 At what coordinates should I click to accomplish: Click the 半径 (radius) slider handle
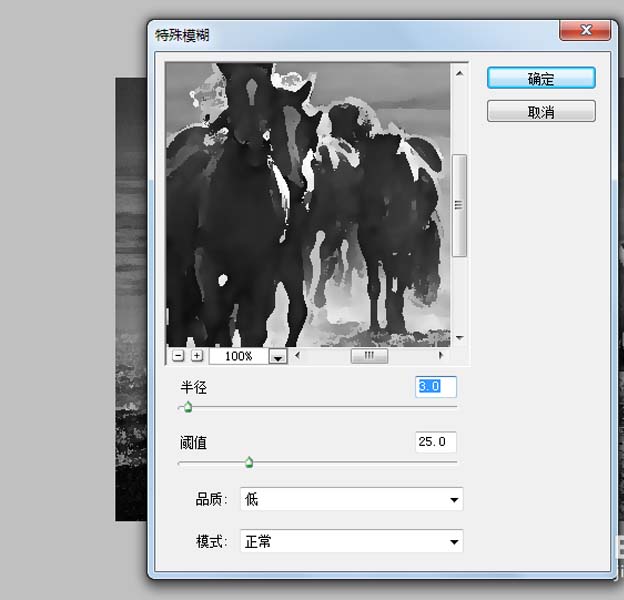(186, 407)
